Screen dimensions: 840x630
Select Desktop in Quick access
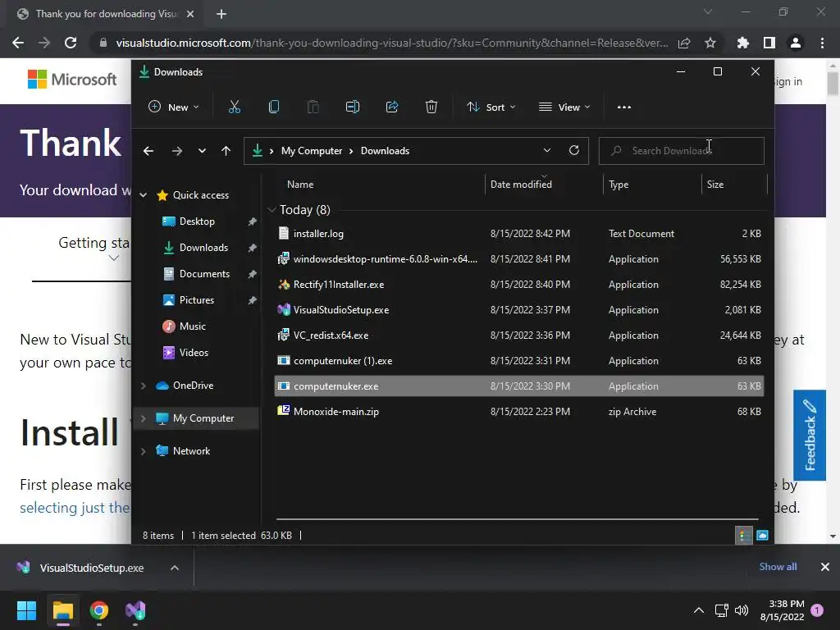click(197, 221)
